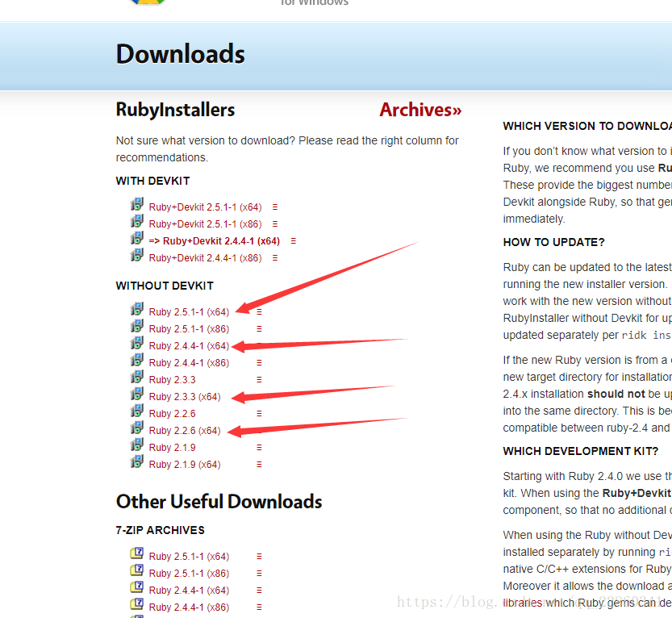Download the Ruby 2.3.3 (x64) installer

pyautogui.click(x=185, y=397)
